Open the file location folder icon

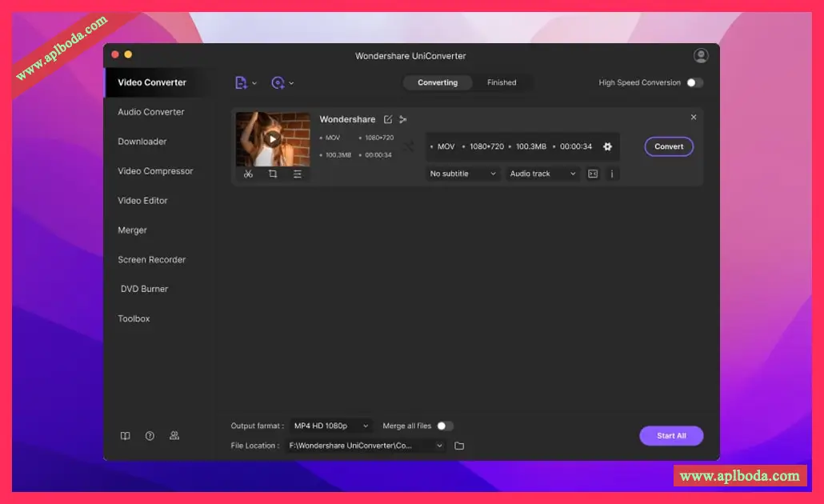(459, 446)
